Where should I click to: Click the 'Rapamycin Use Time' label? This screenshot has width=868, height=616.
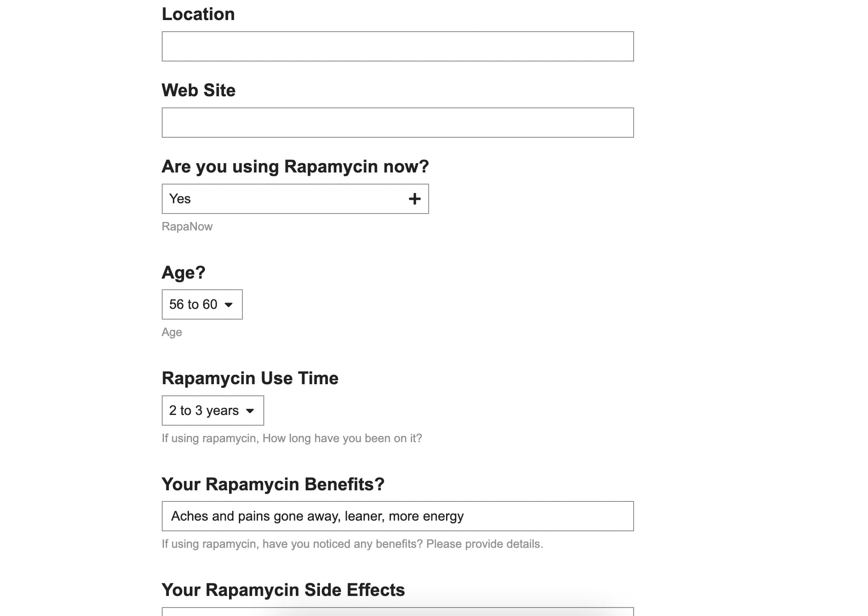pyautogui.click(x=250, y=378)
